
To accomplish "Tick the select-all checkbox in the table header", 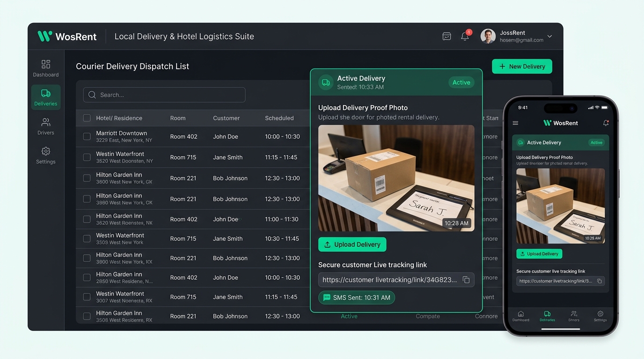I will click(x=87, y=118).
